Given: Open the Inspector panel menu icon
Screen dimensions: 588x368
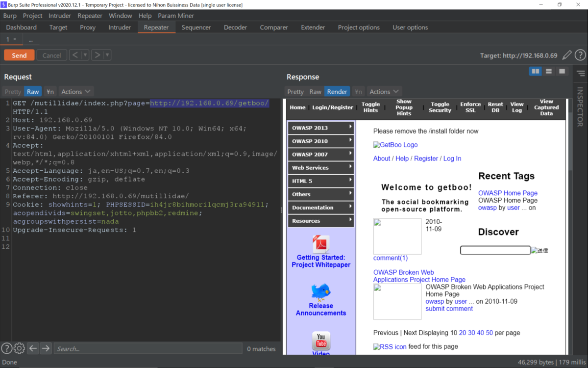Looking at the screenshot, I should tap(581, 73).
